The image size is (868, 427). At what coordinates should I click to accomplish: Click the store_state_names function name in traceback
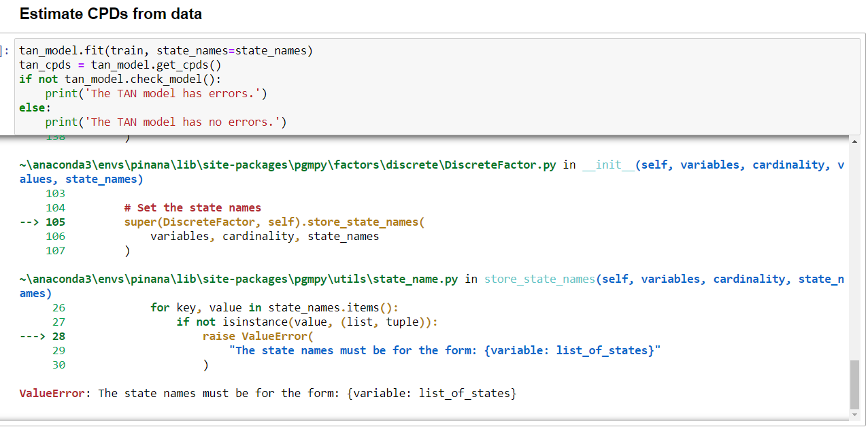coord(539,279)
